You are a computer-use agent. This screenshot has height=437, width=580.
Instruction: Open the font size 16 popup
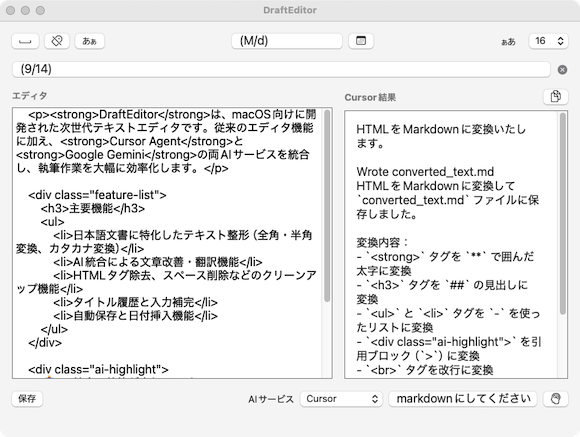548,41
